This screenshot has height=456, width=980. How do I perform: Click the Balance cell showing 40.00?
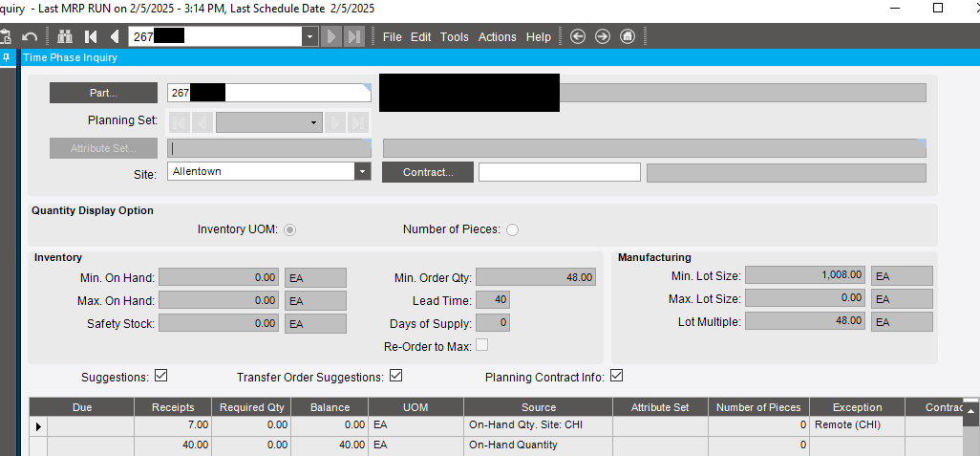[330, 445]
